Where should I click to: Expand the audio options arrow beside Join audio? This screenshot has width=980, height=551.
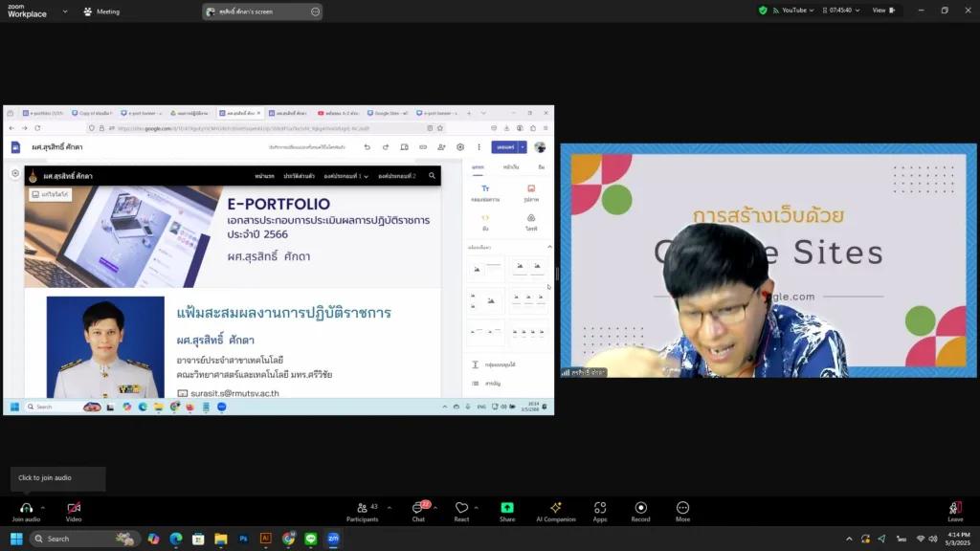(43, 508)
